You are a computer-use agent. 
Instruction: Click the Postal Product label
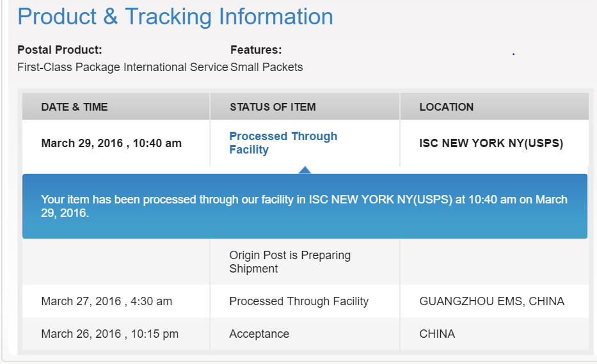click(x=60, y=50)
